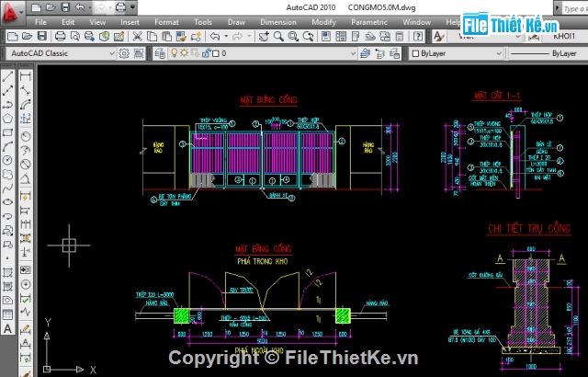Click layer 0 color white swatch
Screen dimensions: 588x377
pos(216,53)
